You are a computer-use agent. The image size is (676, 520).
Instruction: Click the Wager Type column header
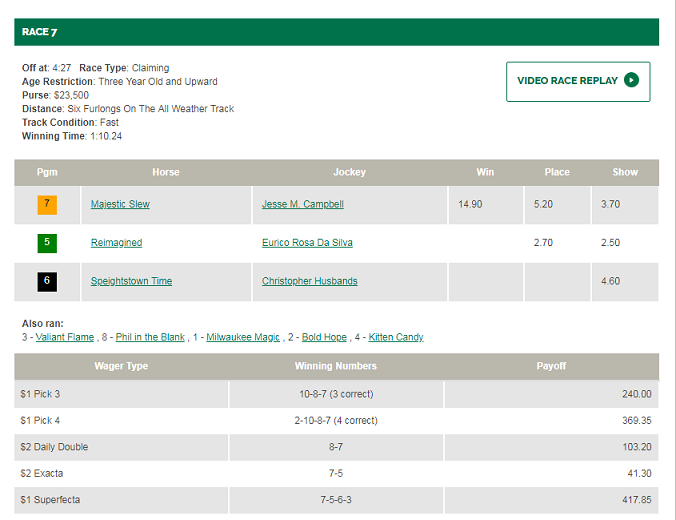coord(121,366)
